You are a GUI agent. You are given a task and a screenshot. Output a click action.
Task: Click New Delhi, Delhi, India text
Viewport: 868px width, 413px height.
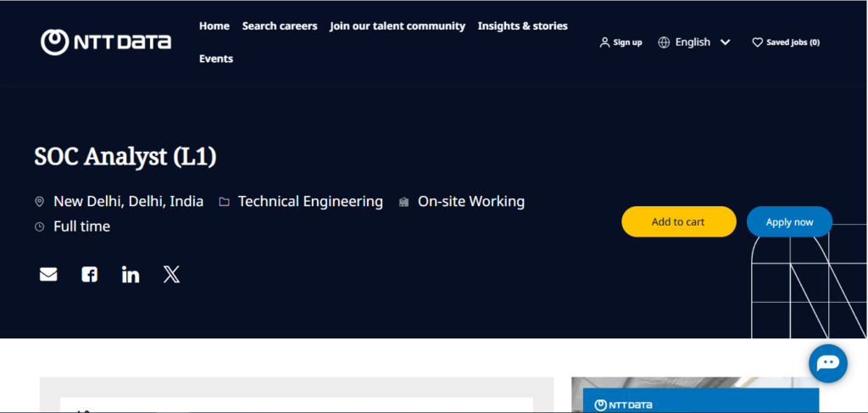(129, 202)
